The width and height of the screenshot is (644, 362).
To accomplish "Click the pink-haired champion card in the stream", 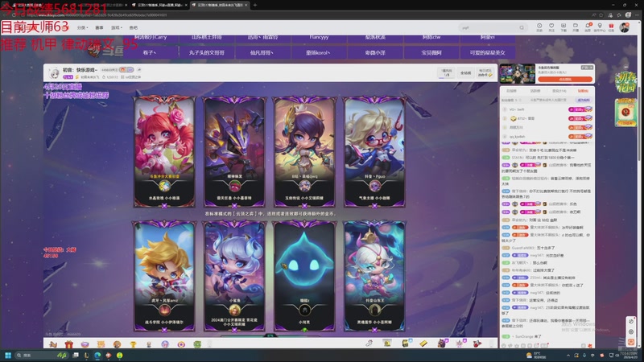I will pos(164,151).
